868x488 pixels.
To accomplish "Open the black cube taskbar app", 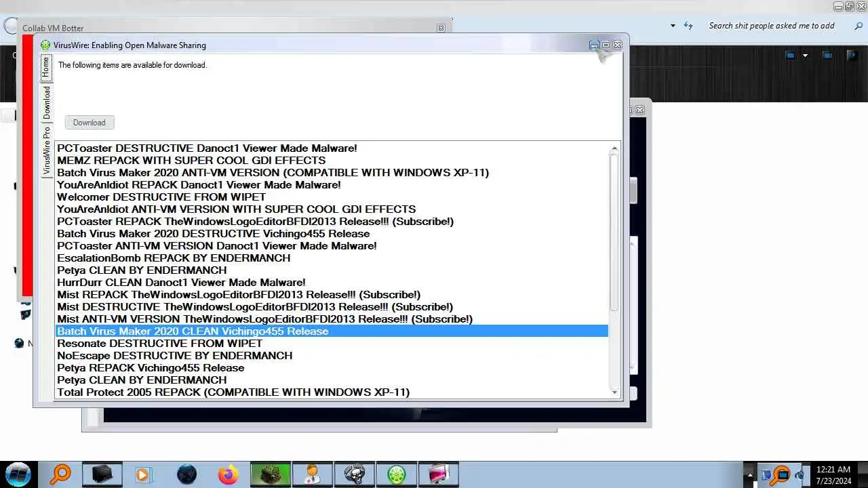I will [102, 474].
